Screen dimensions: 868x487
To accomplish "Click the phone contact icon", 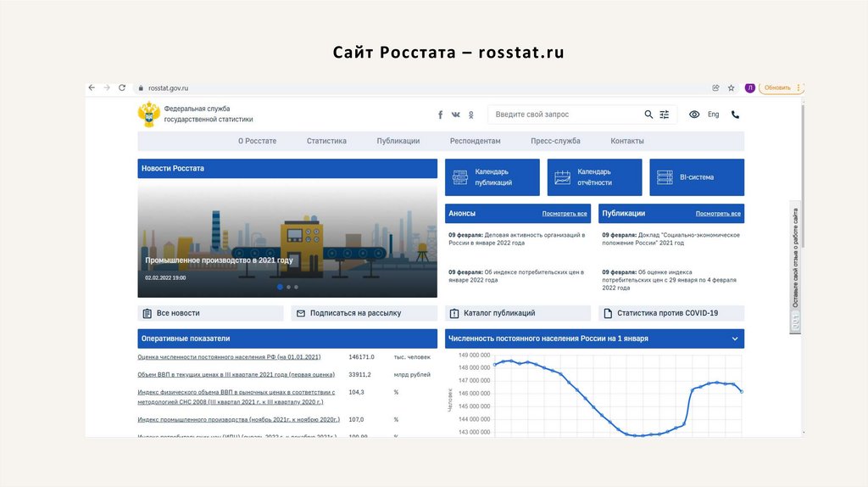I will point(735,115).
